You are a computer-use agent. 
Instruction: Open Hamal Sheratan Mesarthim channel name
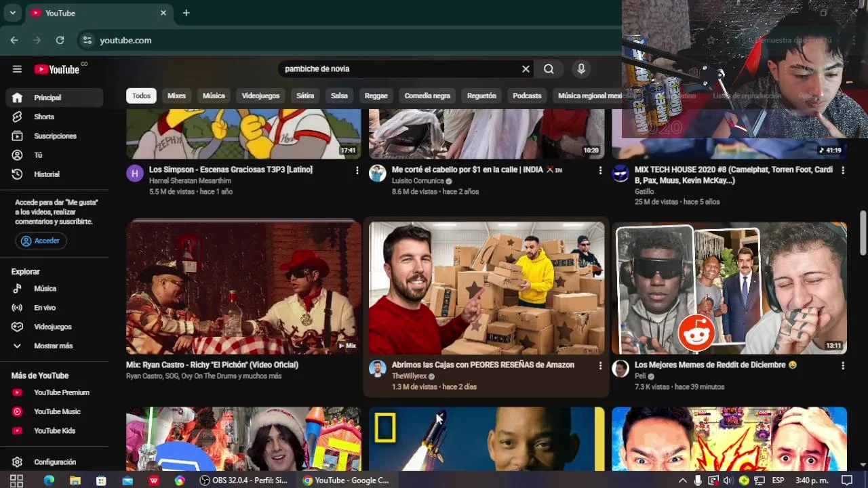[190, 181]
